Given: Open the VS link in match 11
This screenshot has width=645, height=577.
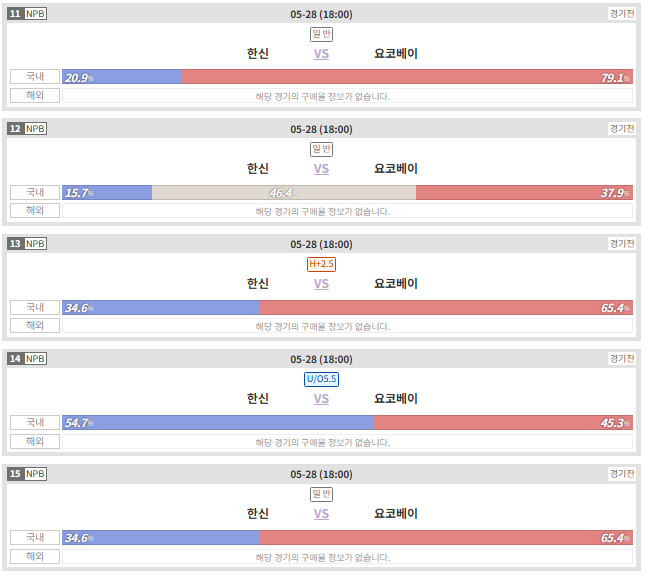Looking at the screenshot, I should pyautogui.click(x=321, y=54).
